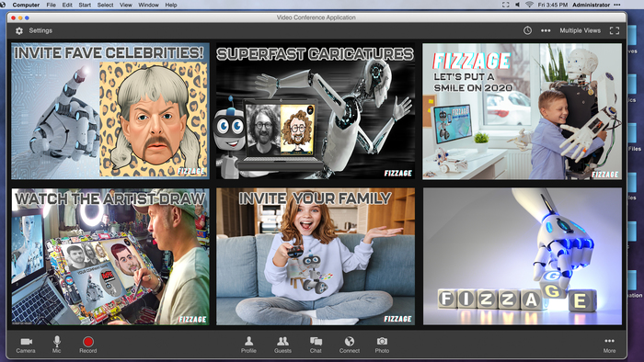Open the Profile icon

point(248,345)
